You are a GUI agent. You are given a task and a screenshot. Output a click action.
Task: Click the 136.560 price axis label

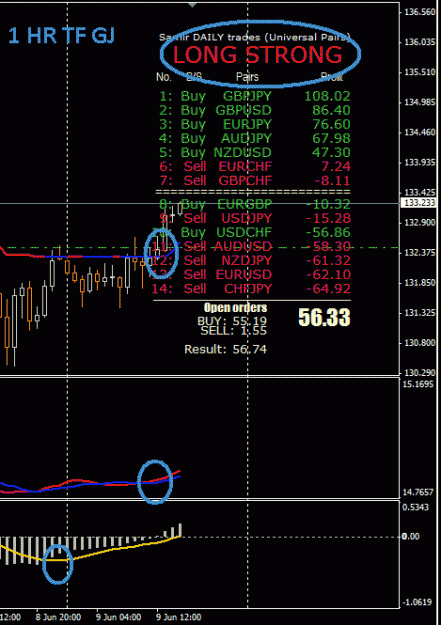pyautogui.click(x=419, y=12)
